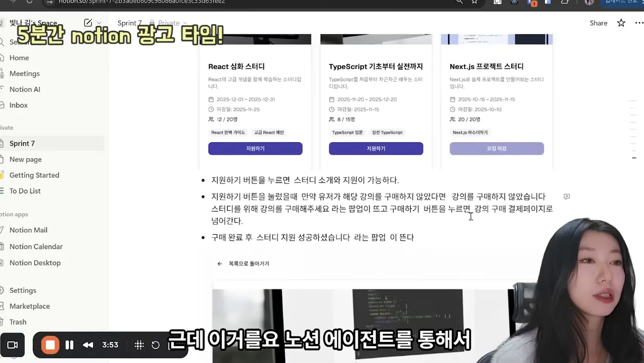Click the 8 / 15명 participant count
Viewport: 644px width, 363px height.
tap(346, 119)
